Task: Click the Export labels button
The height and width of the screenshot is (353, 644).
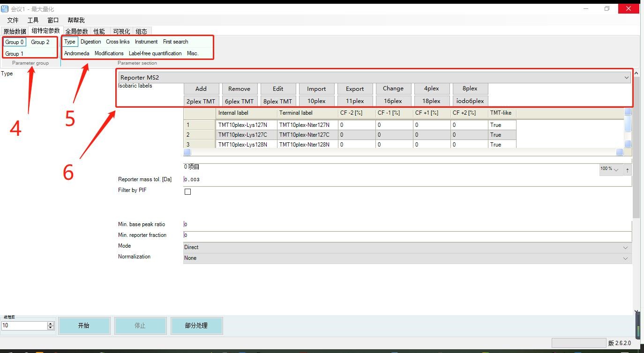Action: pos(355,88)
